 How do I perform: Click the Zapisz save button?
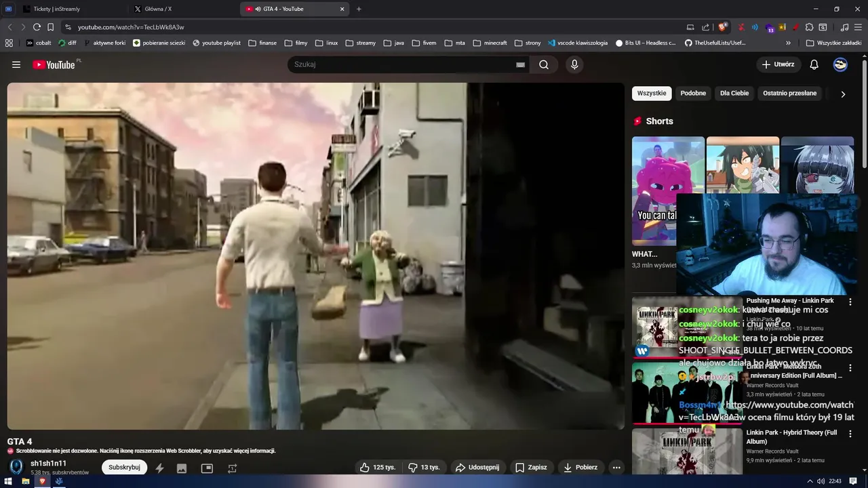click(x=531, y=467)
